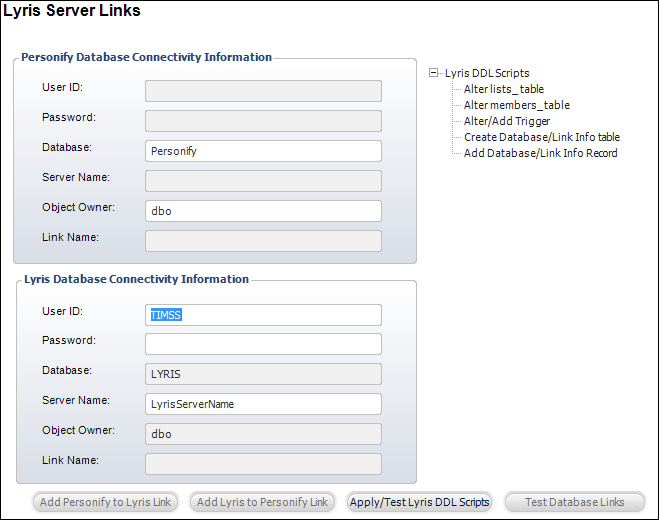Click Lyris Database field showing LYRIS
659x520 pixels.
tap(264, 374)
